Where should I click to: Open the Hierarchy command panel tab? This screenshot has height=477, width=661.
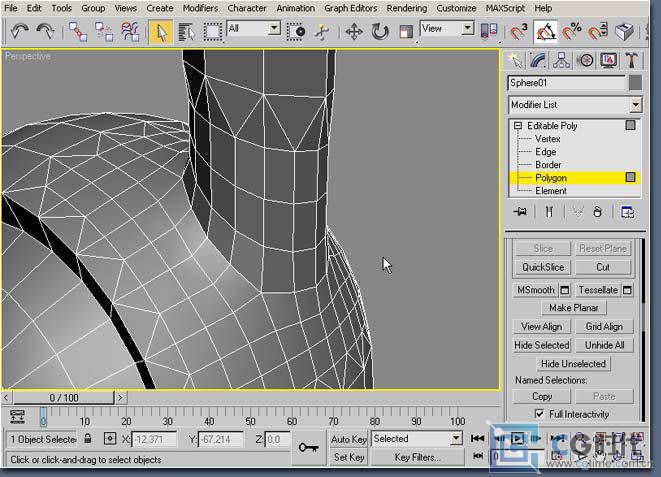point(562,61)
